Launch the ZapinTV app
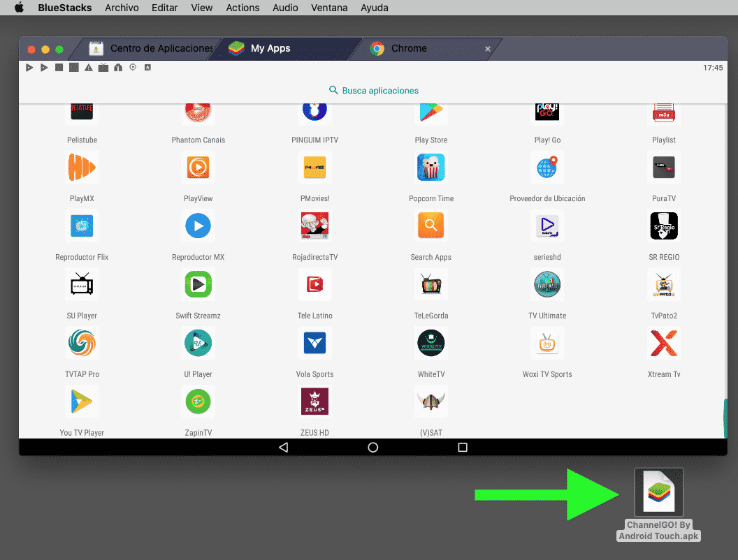738x560 pixels. point(198,401)
